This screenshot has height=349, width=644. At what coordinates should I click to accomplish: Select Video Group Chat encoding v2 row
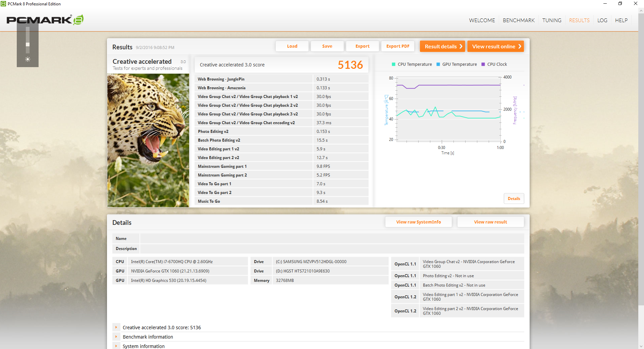[281, 123]
